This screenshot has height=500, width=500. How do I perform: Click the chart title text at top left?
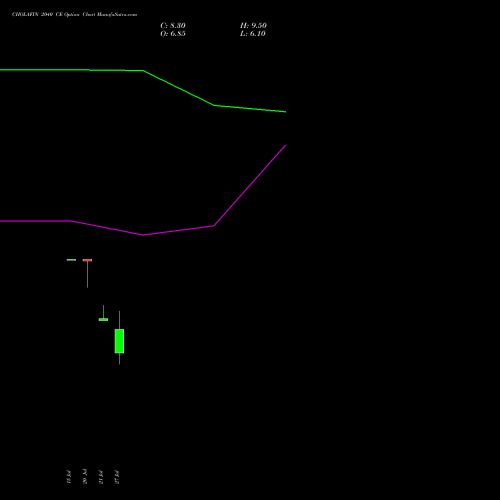(74, 14)
